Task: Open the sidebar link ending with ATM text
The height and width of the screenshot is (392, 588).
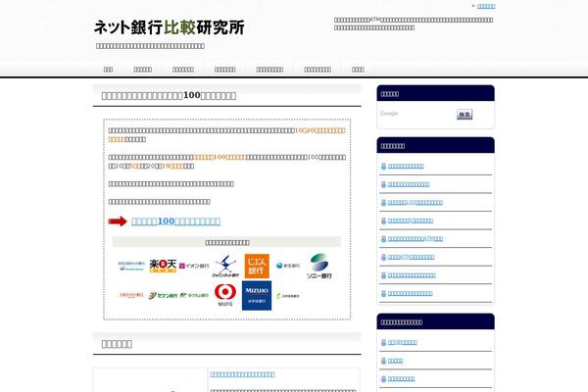Action: click(x=416, y=238)
